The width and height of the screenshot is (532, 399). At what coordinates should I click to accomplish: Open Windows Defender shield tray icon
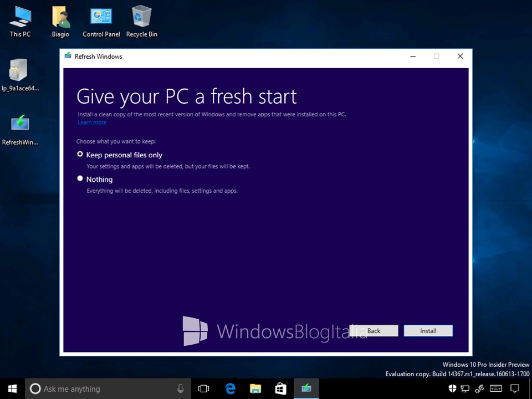tap(452, 388)
